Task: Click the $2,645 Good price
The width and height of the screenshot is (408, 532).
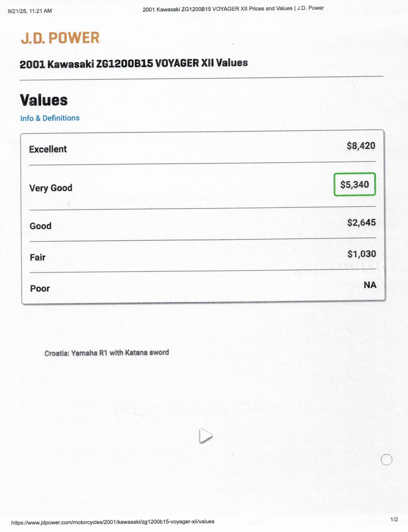Action: [x=361, y=222]
